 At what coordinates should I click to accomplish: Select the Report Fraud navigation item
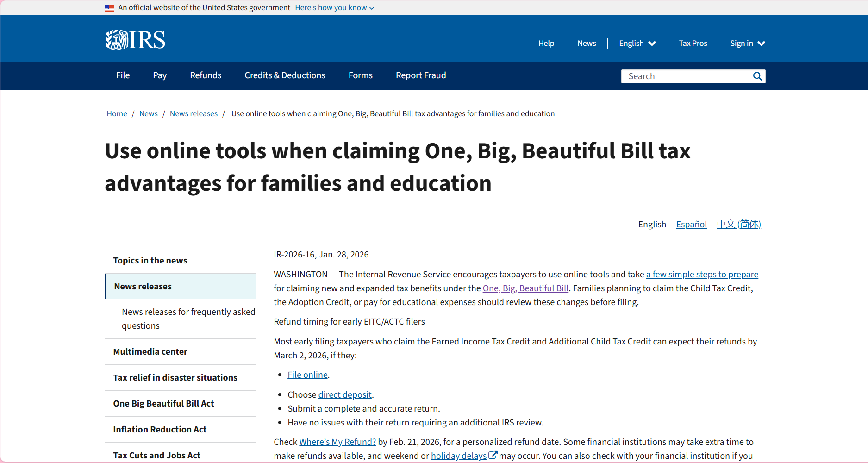pos(420,75)
